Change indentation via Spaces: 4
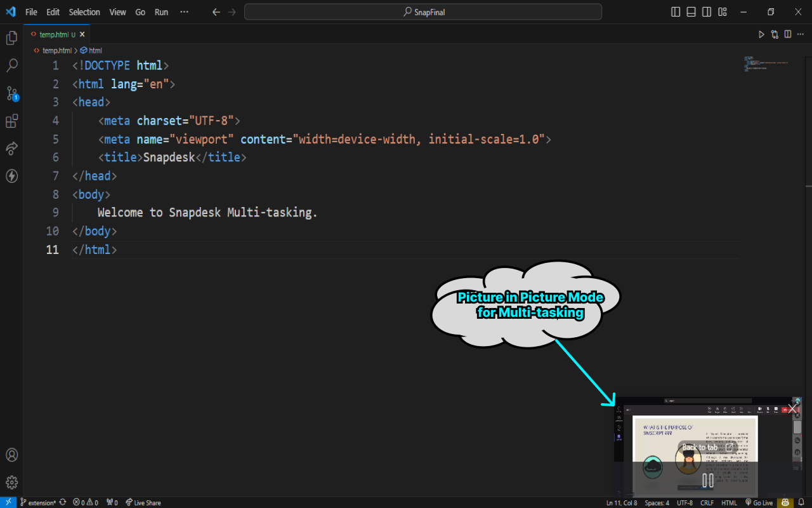The height and width of the screenshot is (508, 812). 657,502
